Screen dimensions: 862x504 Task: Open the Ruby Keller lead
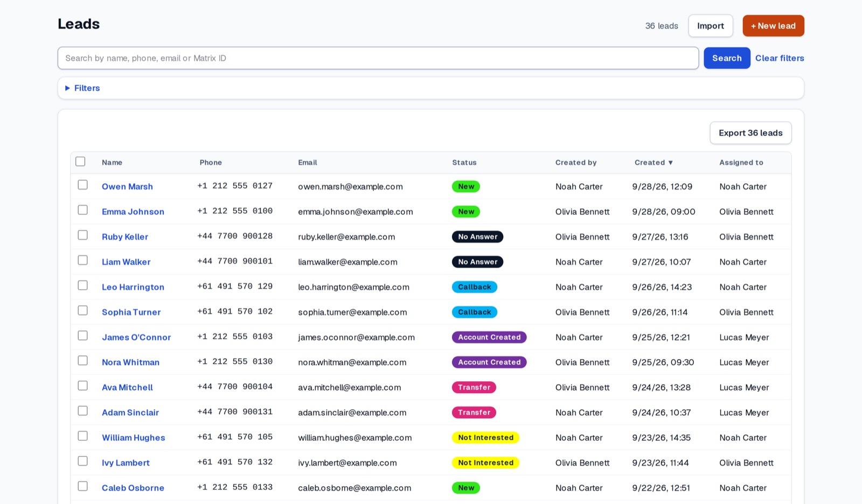125,237
